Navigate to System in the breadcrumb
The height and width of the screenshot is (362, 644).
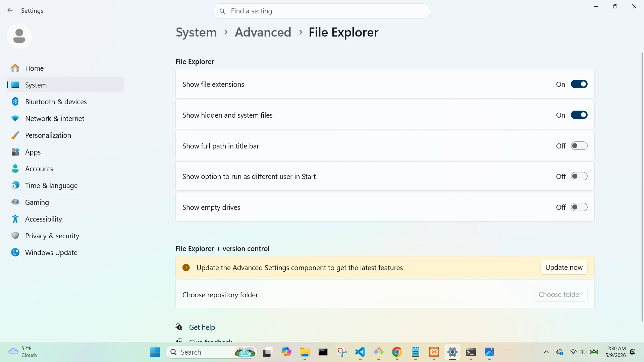tap(196, 32)
